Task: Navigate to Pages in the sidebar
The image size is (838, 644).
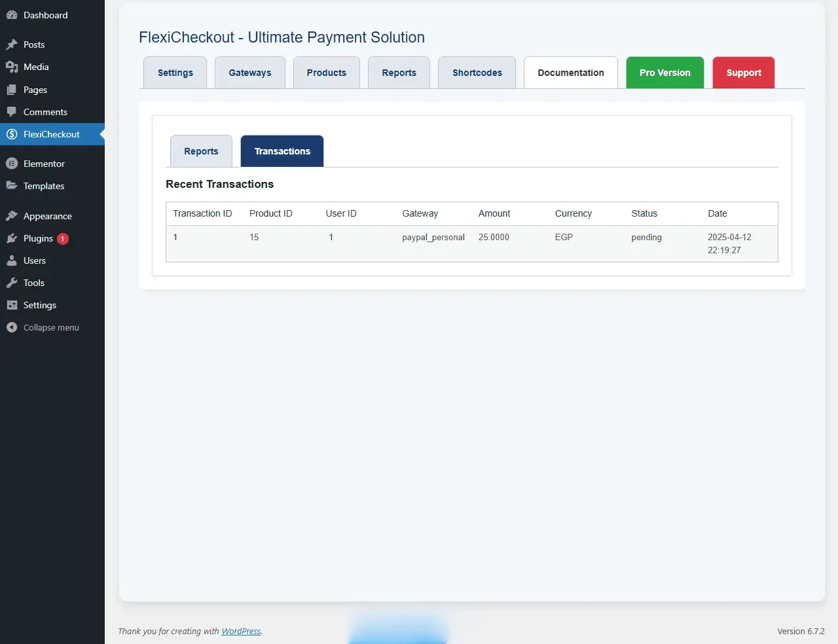Action: (x=52, y=90)
